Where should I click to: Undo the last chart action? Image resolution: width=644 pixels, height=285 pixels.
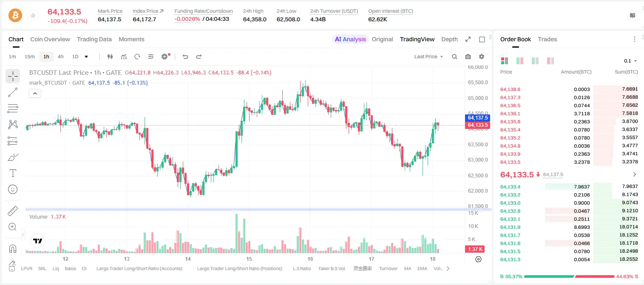coord(185,57)
